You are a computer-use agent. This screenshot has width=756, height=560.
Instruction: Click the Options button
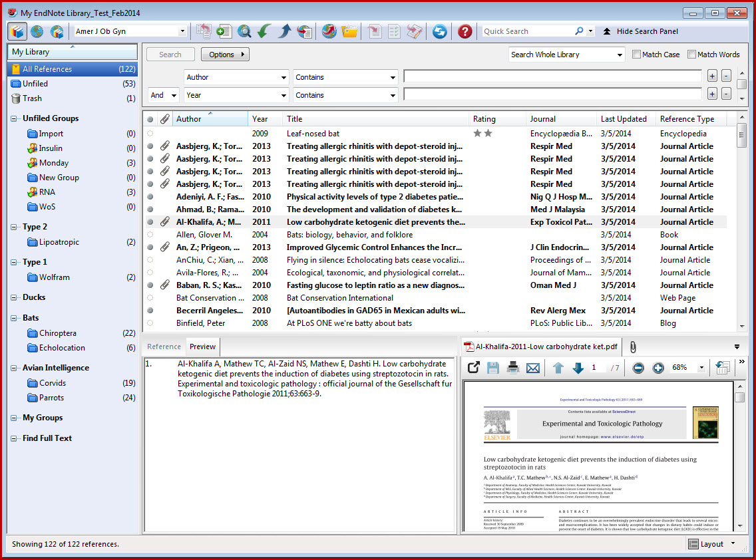[x=225, y=55]
